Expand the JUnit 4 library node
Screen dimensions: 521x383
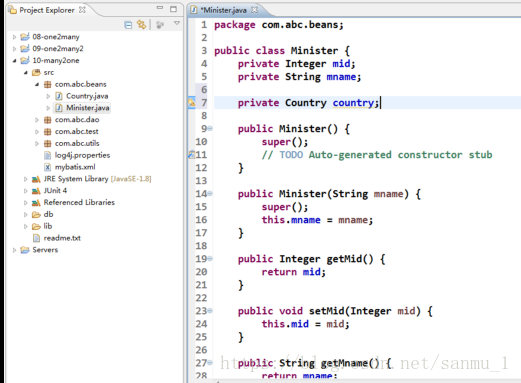pos(26,191)
